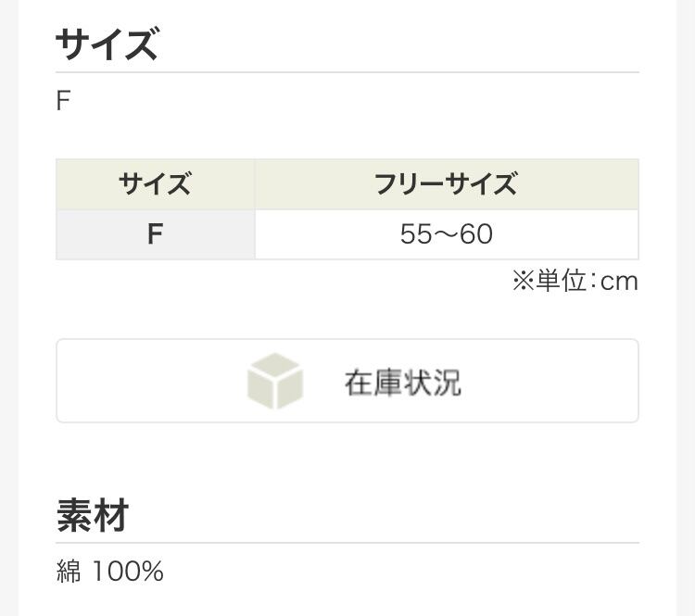Click the number 60 in size range
This screenshot has width=695, height=616.
point(475,234)
